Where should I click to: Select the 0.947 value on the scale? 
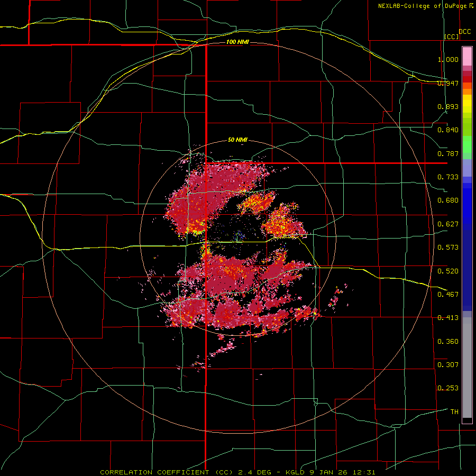448,83
